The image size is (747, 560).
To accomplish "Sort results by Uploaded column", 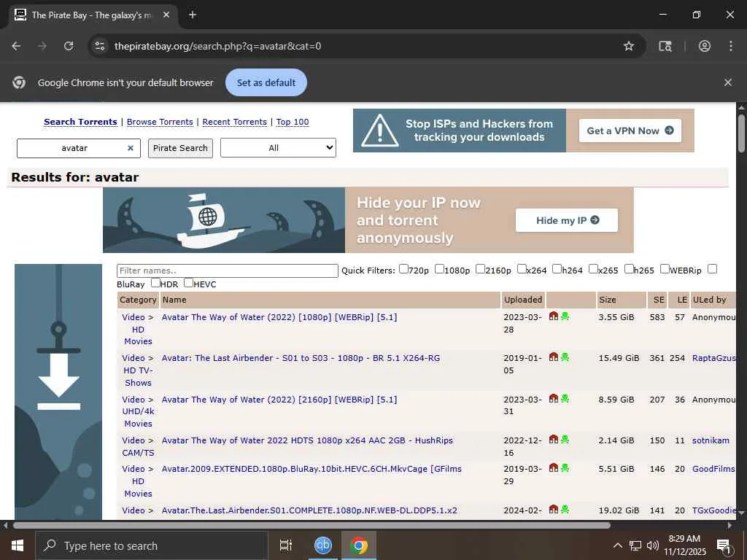I will [x=523, y=300].
